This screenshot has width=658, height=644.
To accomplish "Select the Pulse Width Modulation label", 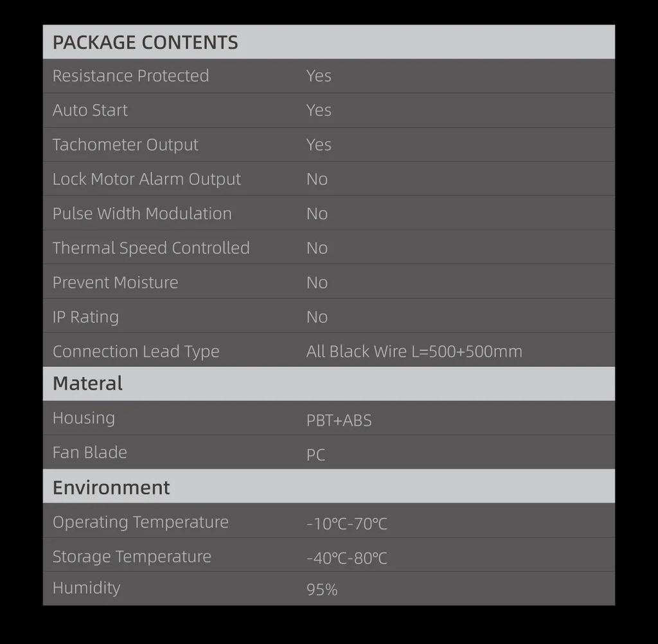I will click(142, 213).
